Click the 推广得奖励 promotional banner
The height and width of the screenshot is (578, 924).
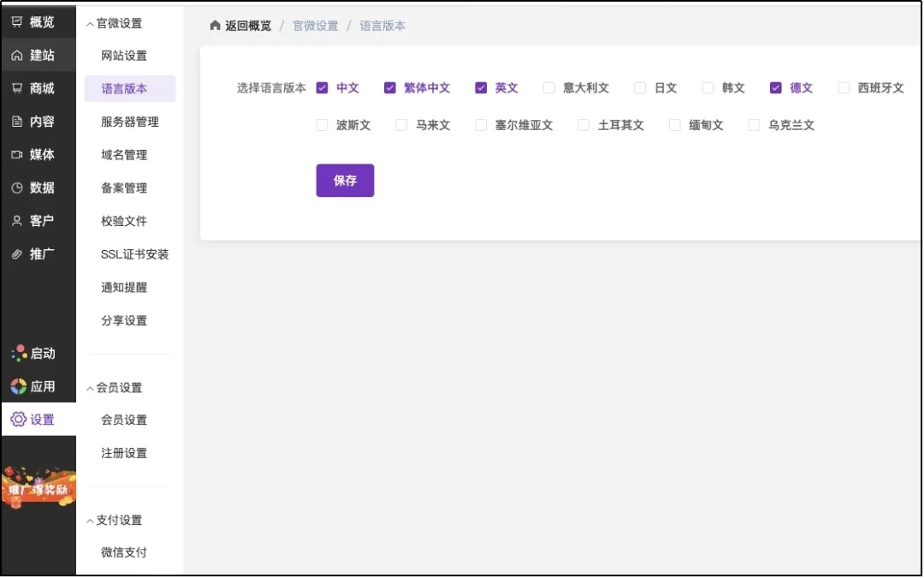(38, 488)
